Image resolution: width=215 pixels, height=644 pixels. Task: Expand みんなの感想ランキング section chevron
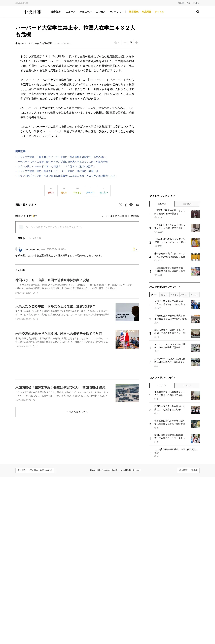(179, 287)
